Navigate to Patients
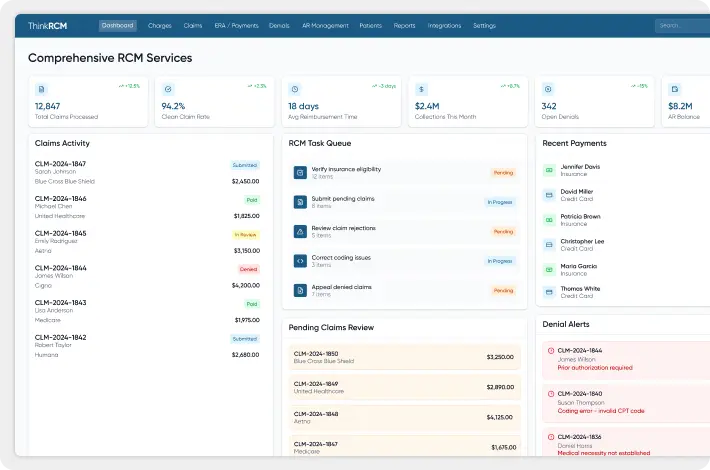Screen dimensions: 710x470 (370, 26)
